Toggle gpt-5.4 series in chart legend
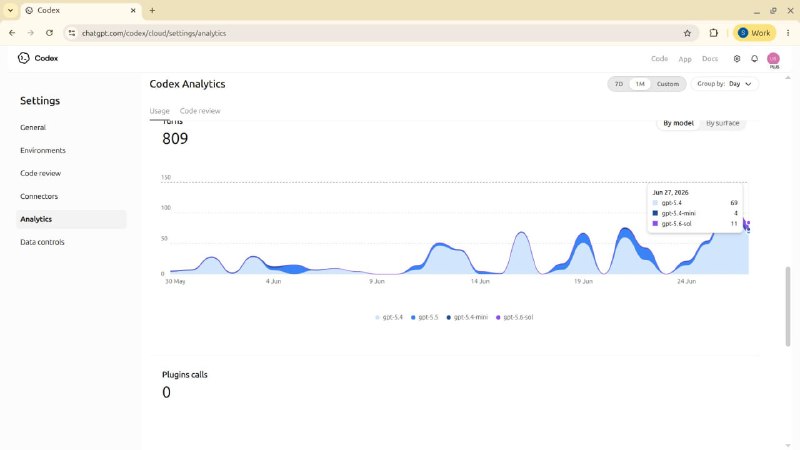This screenshot has height=450, width=800. (x=389, y=317)
